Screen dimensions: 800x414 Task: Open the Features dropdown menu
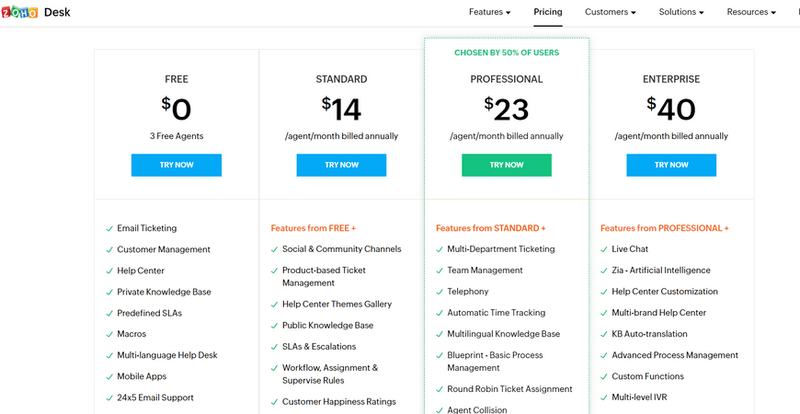point(490,12)
